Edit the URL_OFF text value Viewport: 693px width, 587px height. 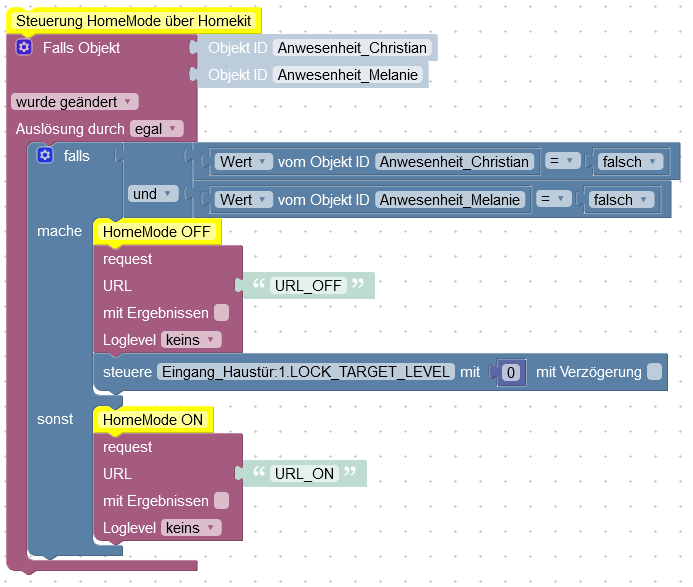pos(308,286)
